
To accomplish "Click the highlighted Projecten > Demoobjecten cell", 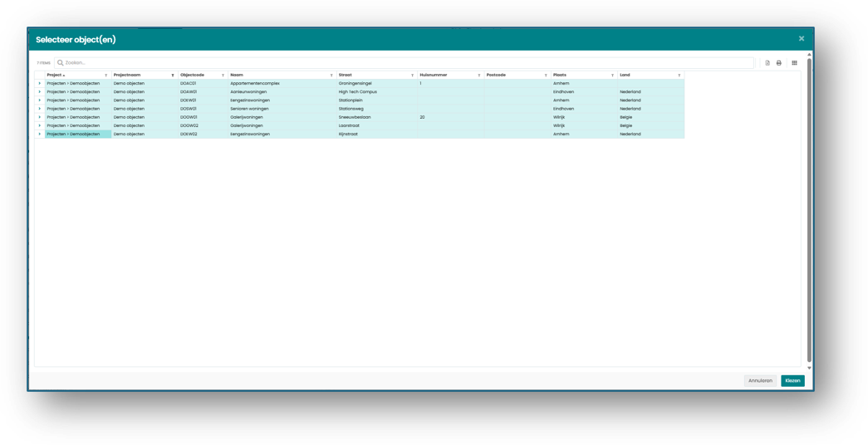I will click(78, 134).
